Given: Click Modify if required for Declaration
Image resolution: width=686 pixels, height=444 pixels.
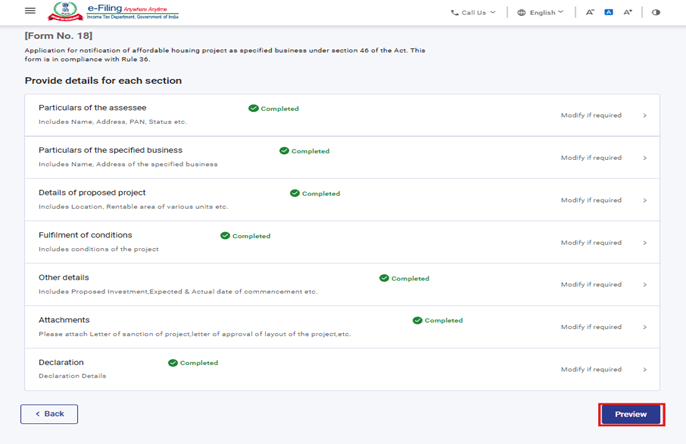Looking at the screenshot, I should coord(591,370).
